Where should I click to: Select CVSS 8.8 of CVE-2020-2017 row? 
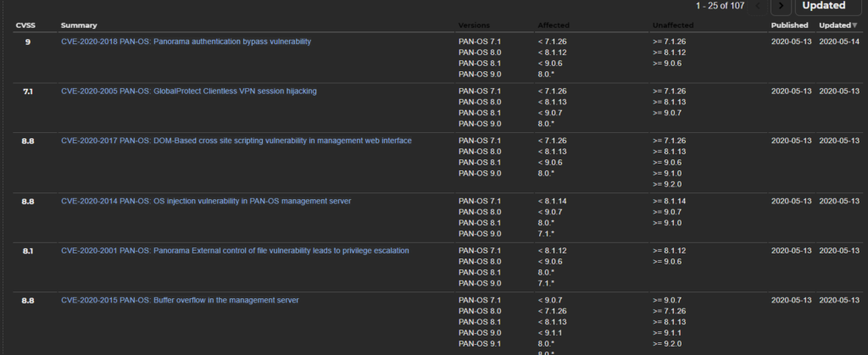click(28, 141)
